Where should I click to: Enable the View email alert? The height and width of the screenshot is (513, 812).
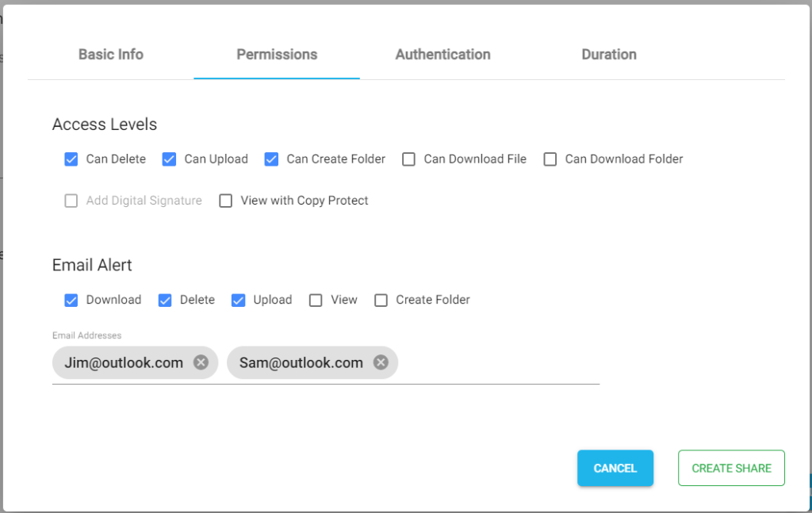tap(315, 300)
